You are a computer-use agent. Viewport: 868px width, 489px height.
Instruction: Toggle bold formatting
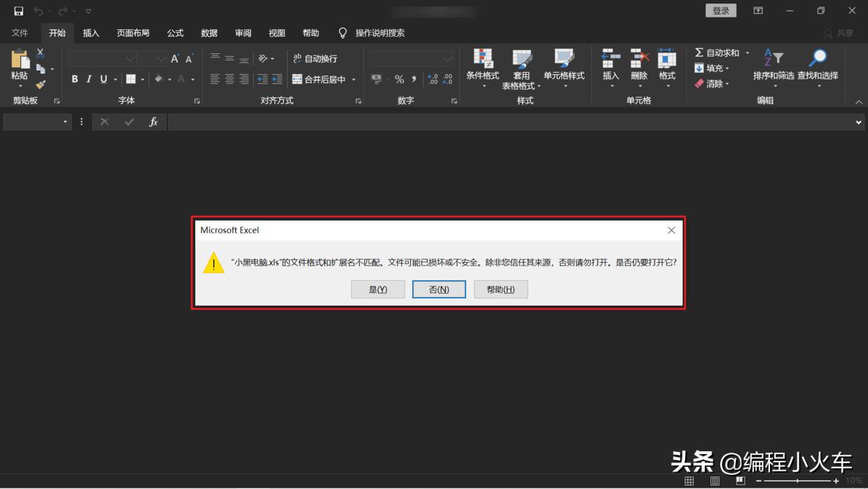75,79
